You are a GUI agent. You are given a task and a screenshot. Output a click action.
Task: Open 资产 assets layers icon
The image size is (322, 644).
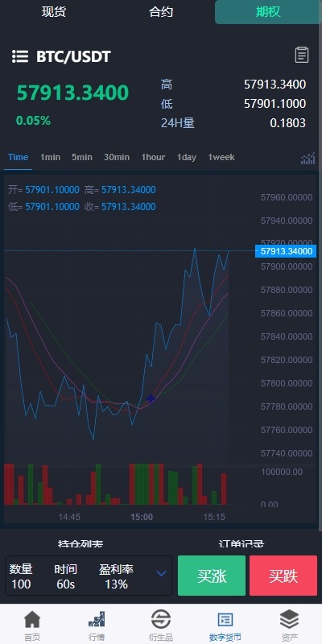(290, 619)
